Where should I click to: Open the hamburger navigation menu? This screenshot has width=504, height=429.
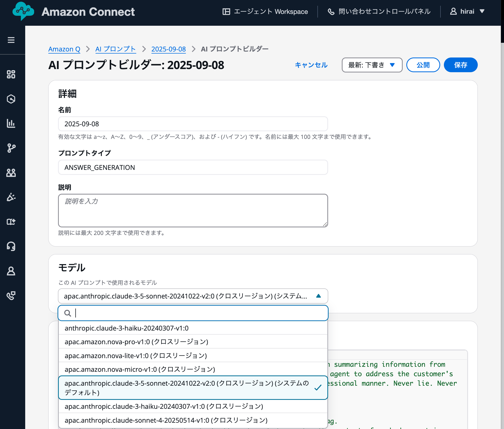(11, 40)
